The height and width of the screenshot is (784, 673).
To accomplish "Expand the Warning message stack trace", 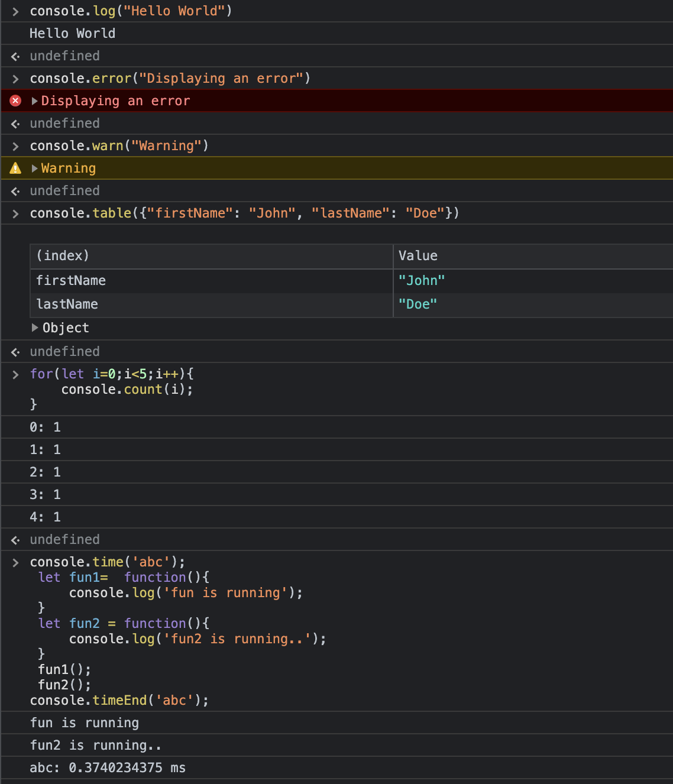I will click(35, 169).
